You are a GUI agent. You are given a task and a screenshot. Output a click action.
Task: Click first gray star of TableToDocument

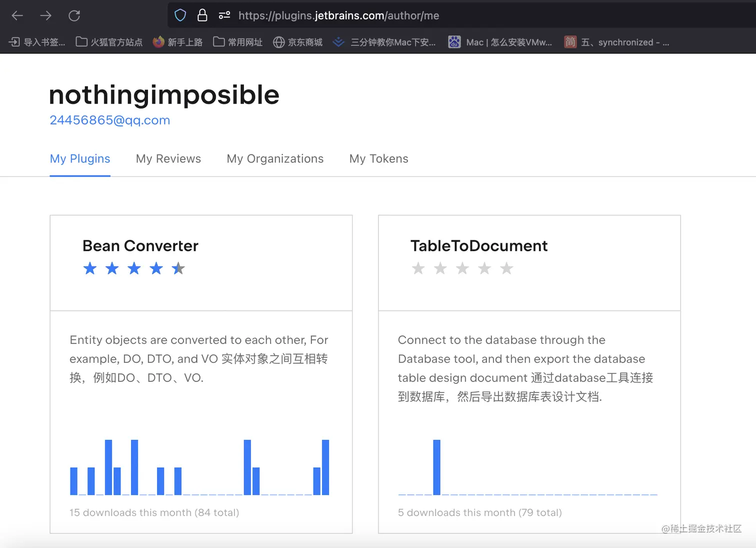point(418,269)
